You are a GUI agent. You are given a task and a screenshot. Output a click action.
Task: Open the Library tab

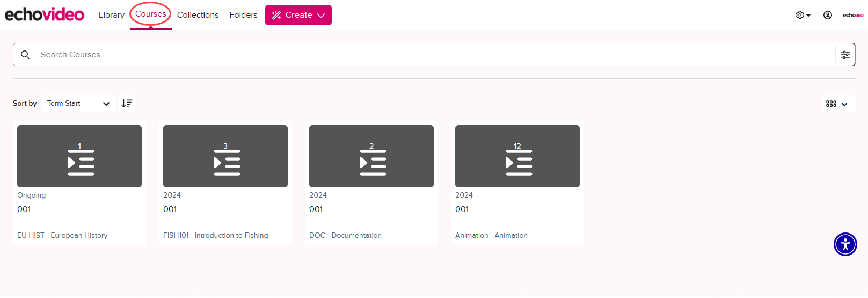112,15
